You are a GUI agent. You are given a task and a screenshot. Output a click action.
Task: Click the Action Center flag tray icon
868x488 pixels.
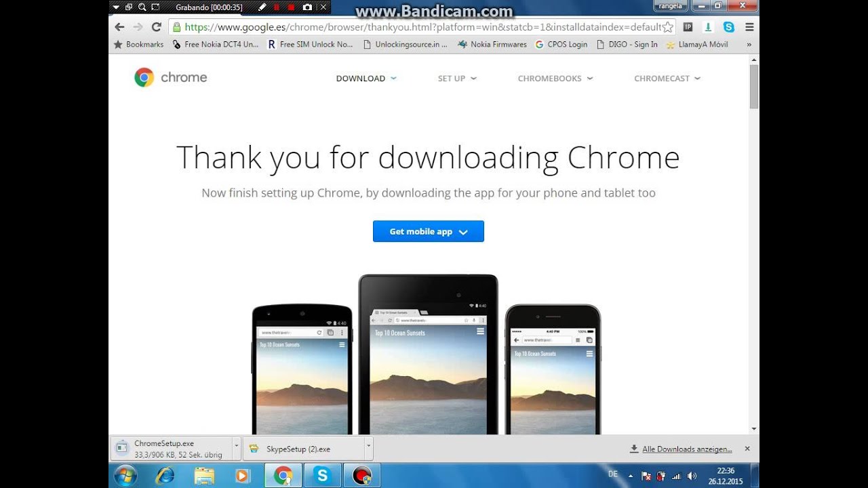[x=646, y=476]
